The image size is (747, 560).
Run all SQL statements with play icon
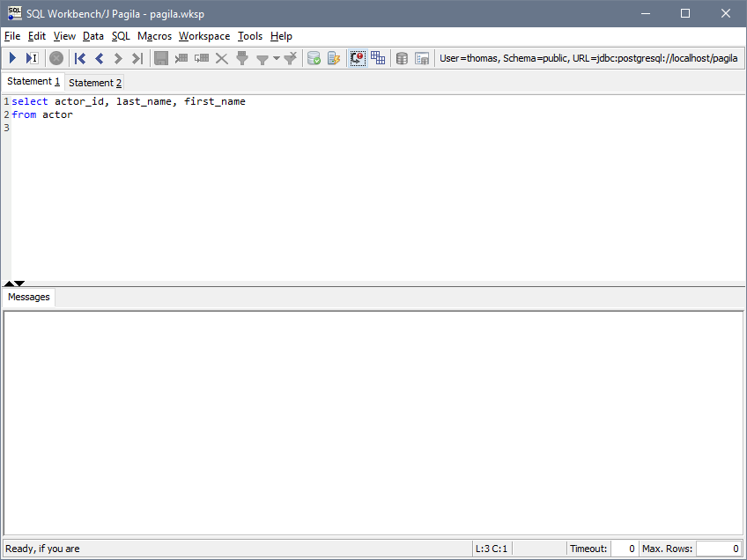tap(13, 58)
